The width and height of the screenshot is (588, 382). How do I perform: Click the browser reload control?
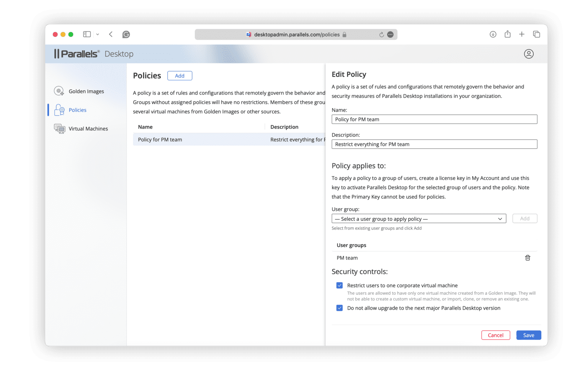381,34
